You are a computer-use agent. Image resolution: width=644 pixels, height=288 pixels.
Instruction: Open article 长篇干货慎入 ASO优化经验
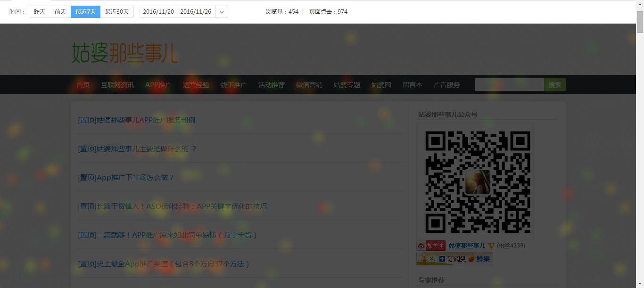pos(173,206)
